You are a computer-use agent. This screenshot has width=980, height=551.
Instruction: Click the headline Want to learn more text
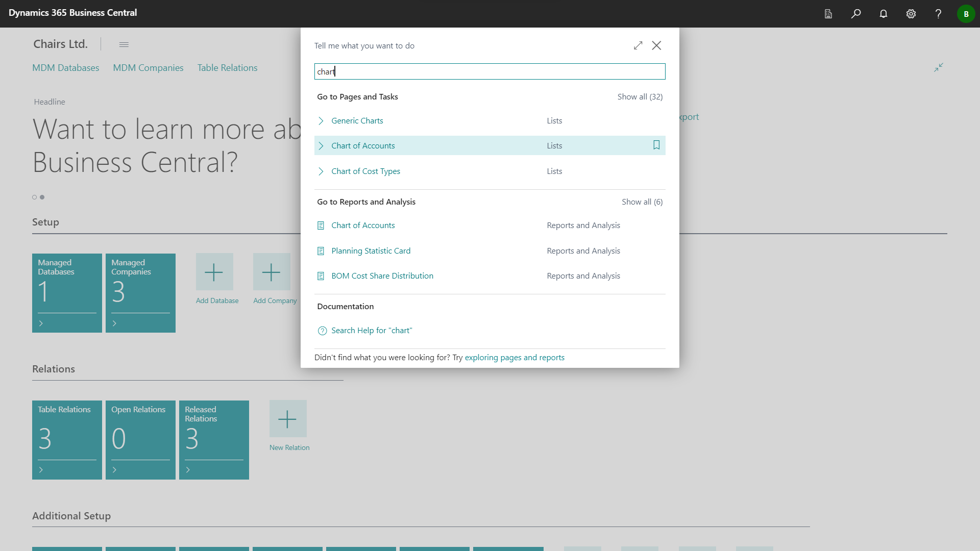tap(166, 146)
